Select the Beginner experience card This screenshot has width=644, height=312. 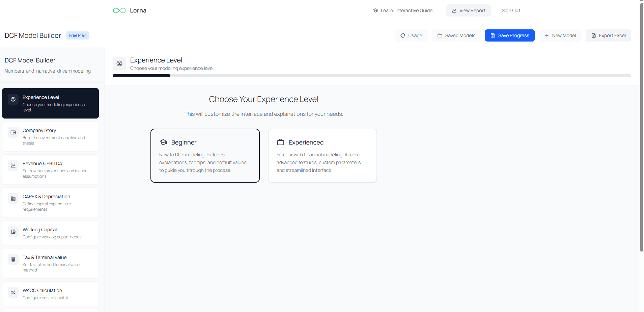pyautogui.click(x=205, y=156)
